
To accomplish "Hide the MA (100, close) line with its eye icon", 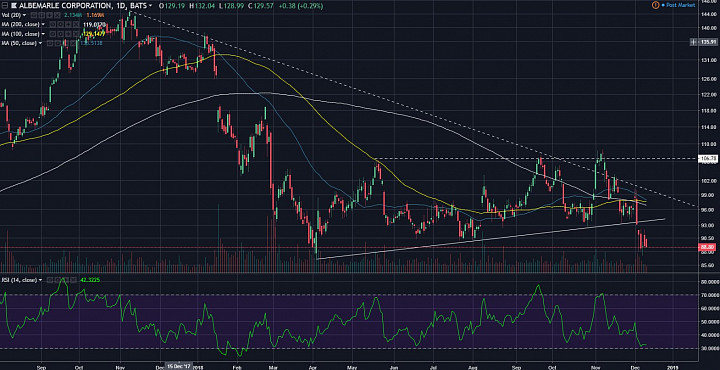I will [x=53, y=34].
